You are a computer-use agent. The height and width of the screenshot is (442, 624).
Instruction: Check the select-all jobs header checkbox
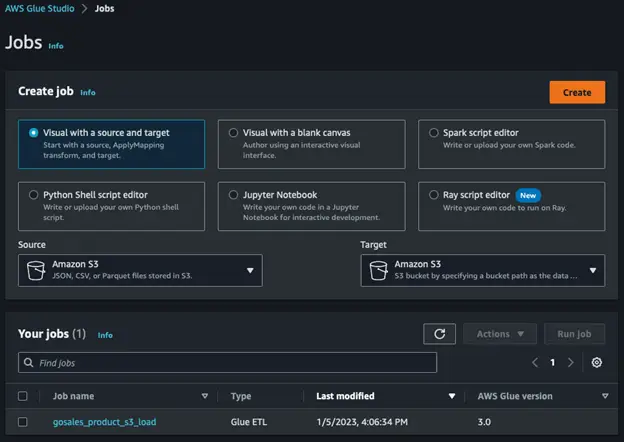point(23,396)
